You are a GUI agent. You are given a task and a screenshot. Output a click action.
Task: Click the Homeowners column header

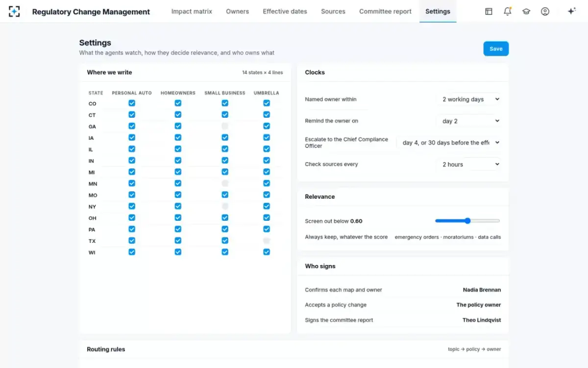(x=178, y=93)
